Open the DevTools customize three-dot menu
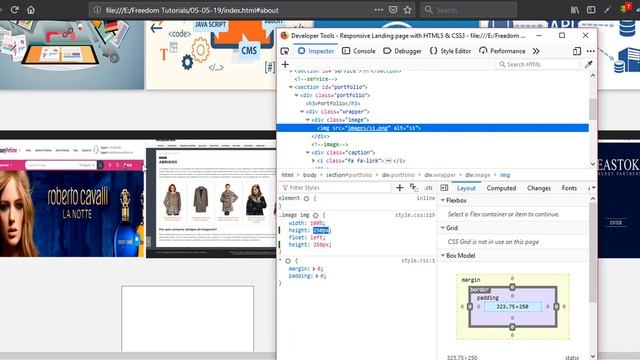This screenshot has width=640, height=360. click(591, 51)
